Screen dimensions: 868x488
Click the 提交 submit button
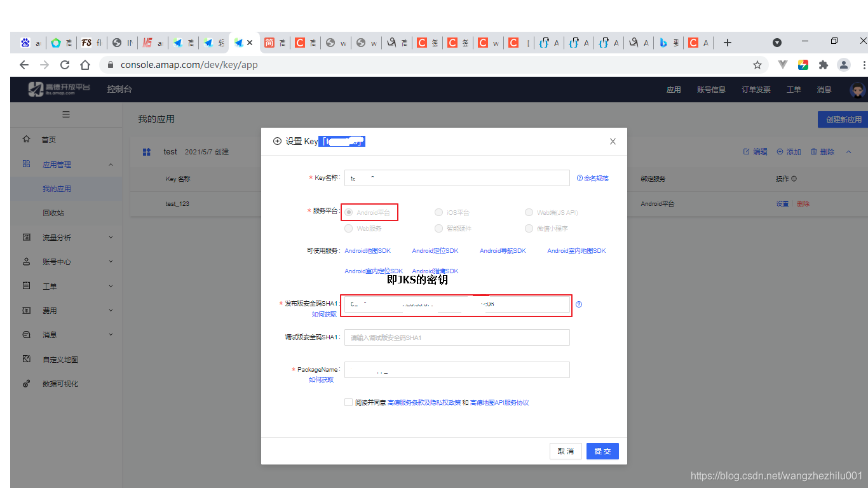pos(602,451)
